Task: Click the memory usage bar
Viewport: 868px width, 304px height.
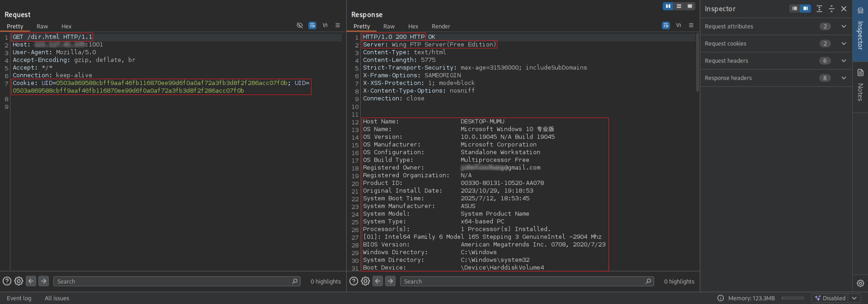Action: [793, 298]
